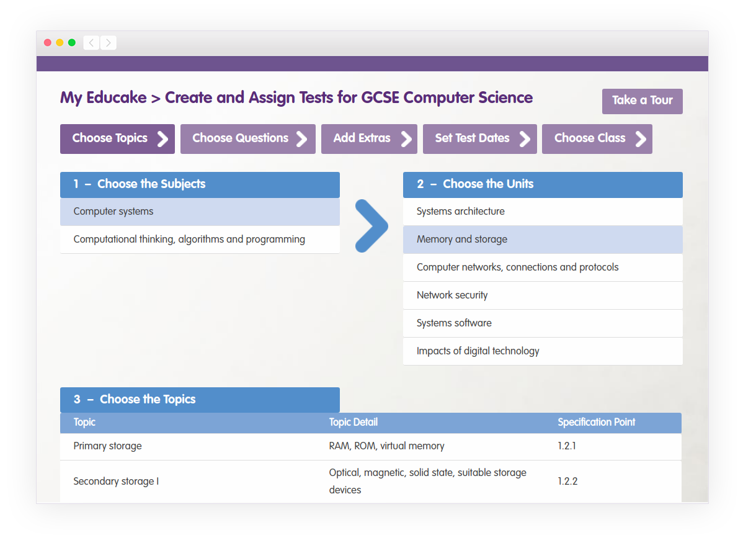
Task: Switch to the Set Test Dates step
Action: [480, 139]
